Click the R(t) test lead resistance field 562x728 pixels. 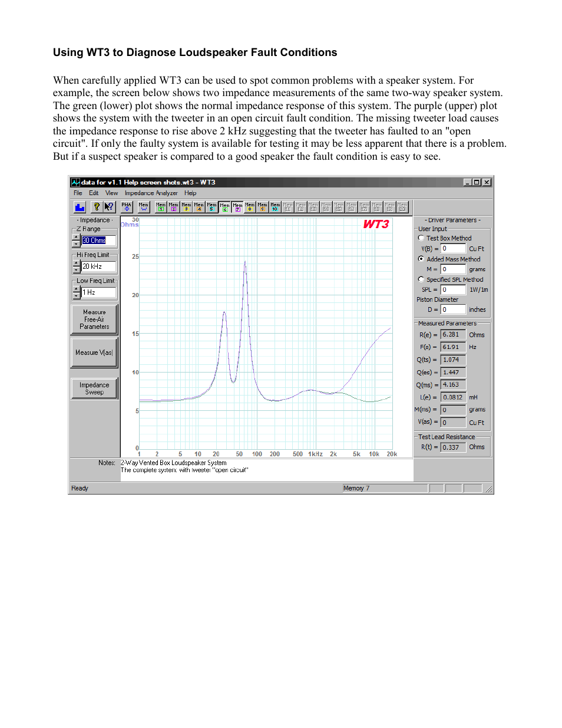click(453, 447)
